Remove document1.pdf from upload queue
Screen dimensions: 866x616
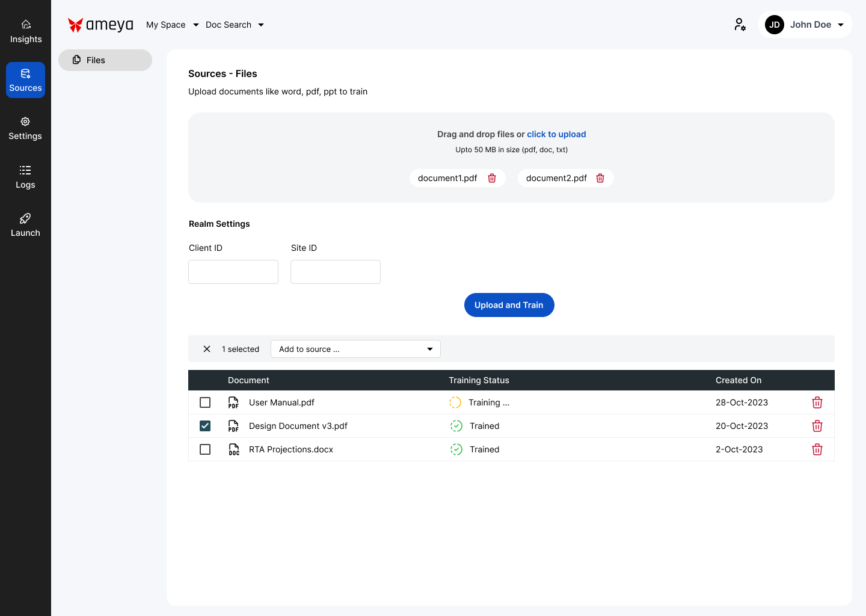492,178
